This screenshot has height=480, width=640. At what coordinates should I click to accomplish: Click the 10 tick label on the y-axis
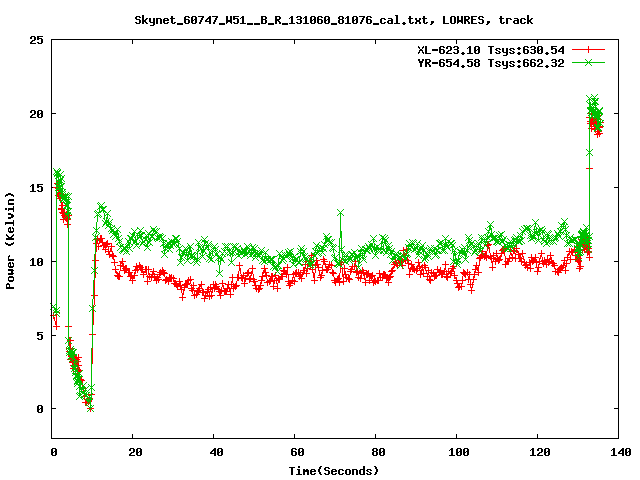35,261
